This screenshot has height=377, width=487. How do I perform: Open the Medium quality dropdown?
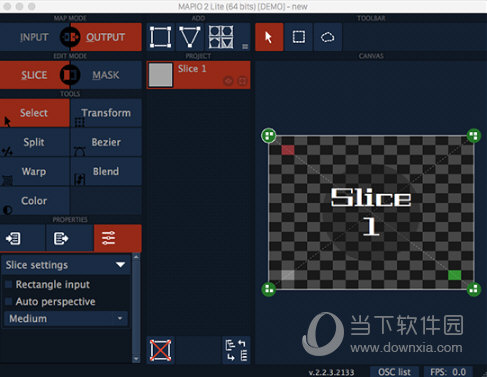tap(66, 319)
